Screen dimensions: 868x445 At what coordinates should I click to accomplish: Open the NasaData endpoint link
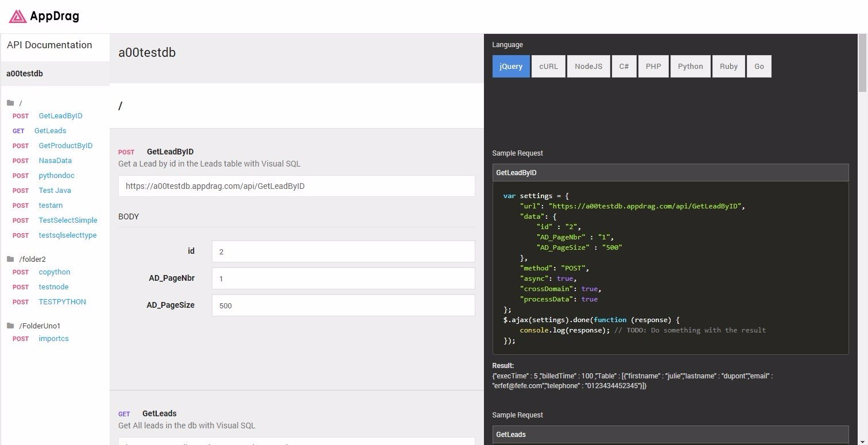pos(55,161)
